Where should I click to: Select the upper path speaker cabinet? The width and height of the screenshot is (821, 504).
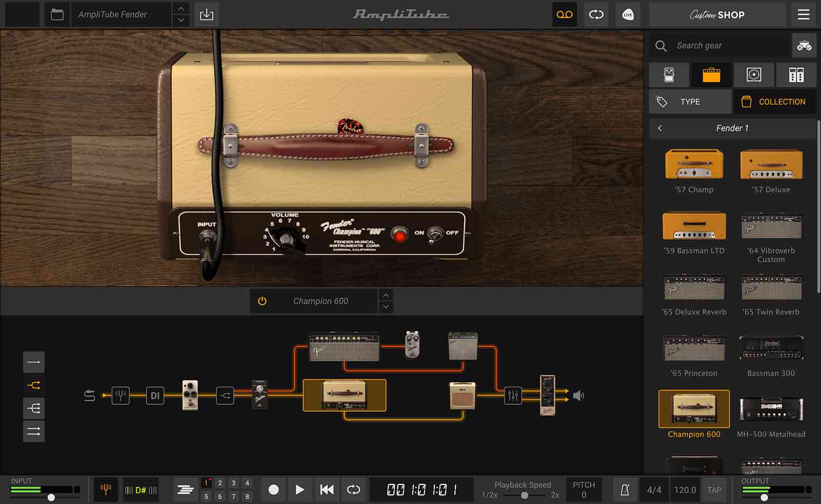tap(463, 346)
